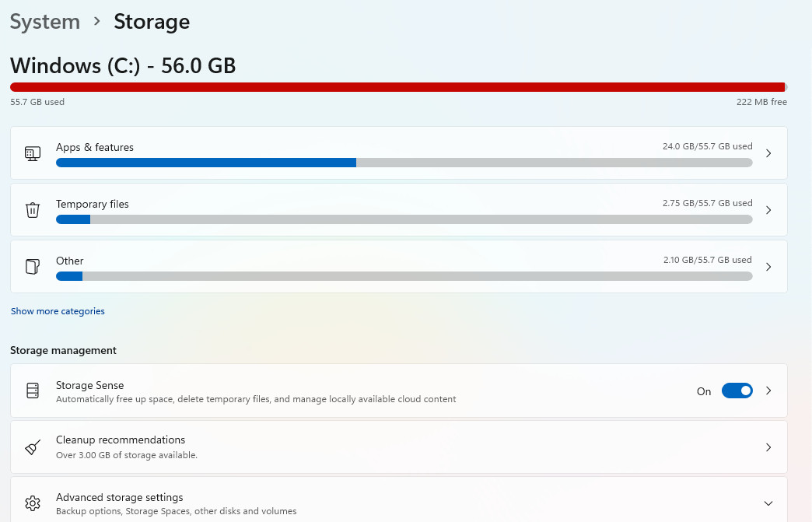The image size is (812, 522).
Task: Open Cleanup recommendations chevron arrow
Action: [x=768, y=447]
